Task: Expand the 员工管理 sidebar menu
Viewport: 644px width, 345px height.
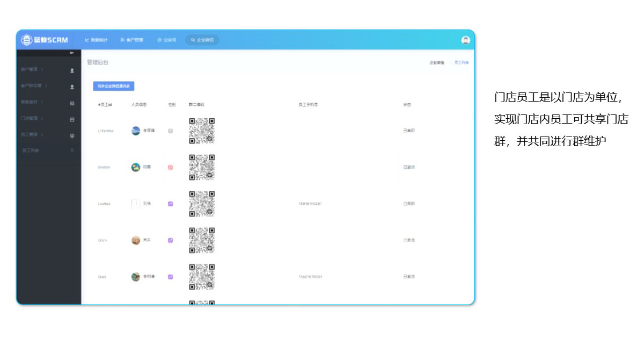Action: pos(32,134)
